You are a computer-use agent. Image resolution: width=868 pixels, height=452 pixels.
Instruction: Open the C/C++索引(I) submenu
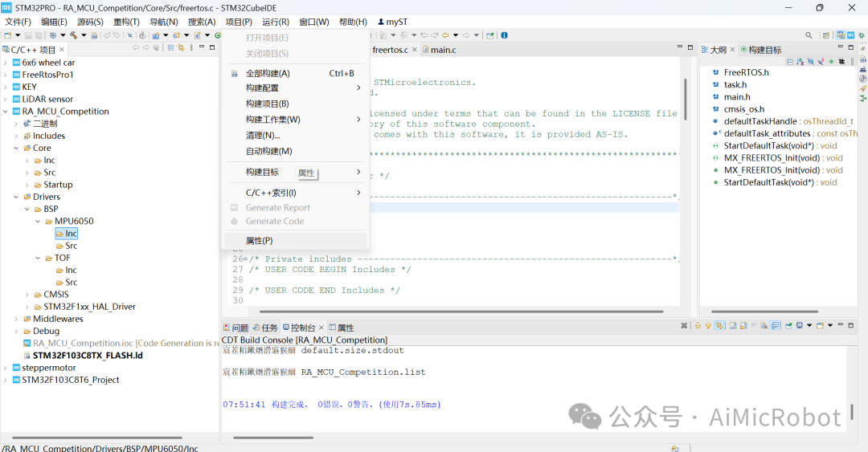(x=296, y=193)
